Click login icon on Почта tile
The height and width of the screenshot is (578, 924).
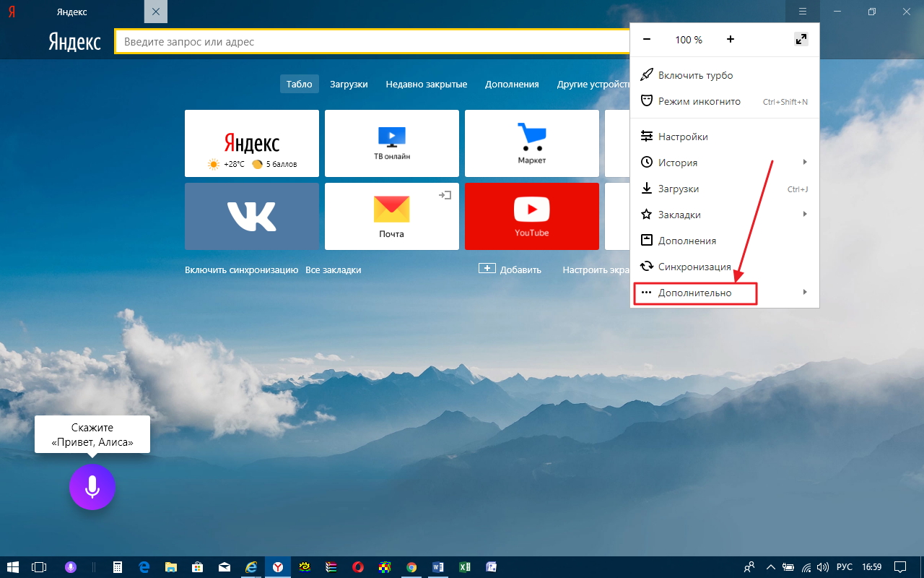coord(445,195)
